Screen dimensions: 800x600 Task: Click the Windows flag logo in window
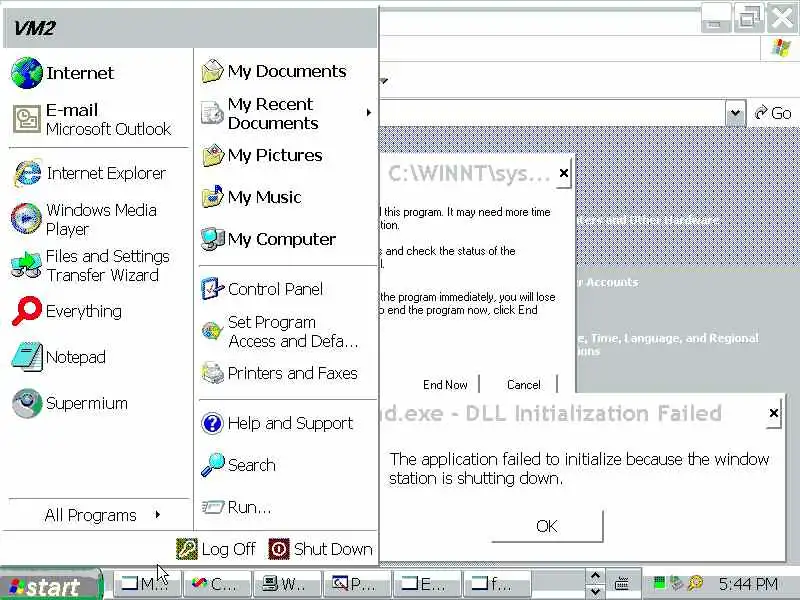coord(781,48)
